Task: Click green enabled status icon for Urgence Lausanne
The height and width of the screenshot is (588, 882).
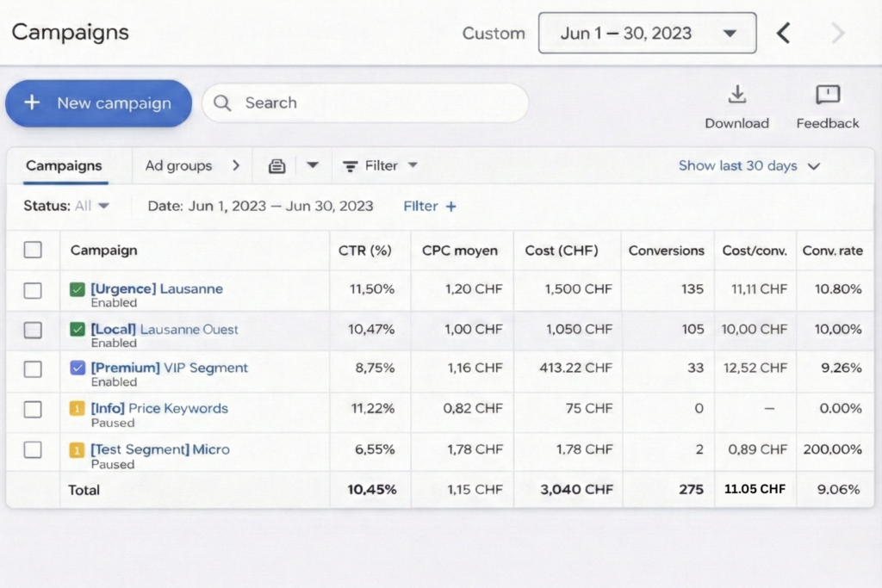Action: click(x=78, y=289)
